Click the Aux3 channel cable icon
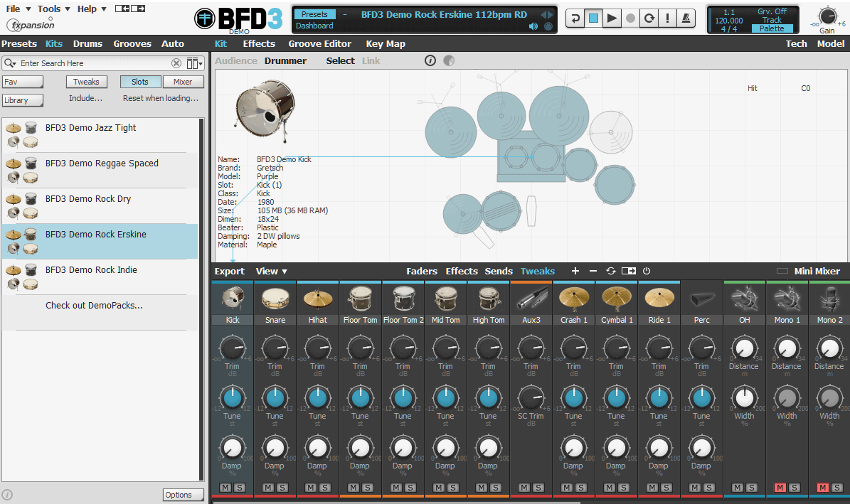 tap(531, 298)
